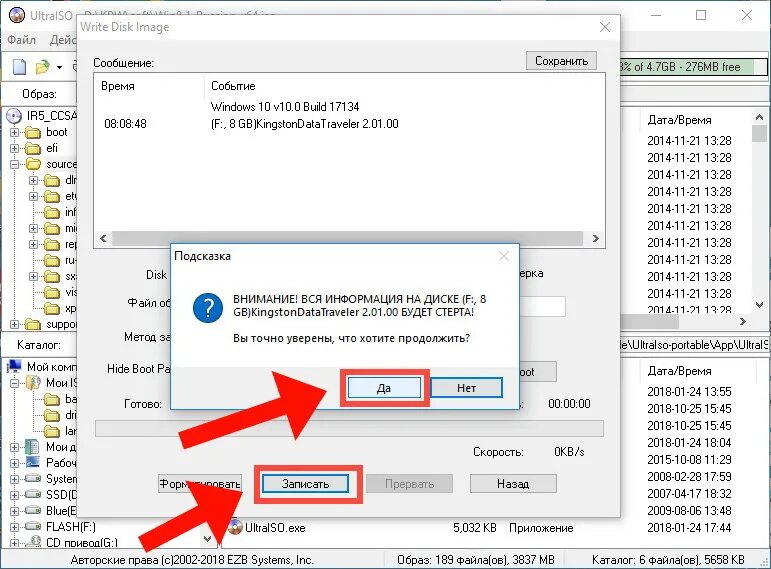Click the UltraISO.exe file icon

pos(236,527)
